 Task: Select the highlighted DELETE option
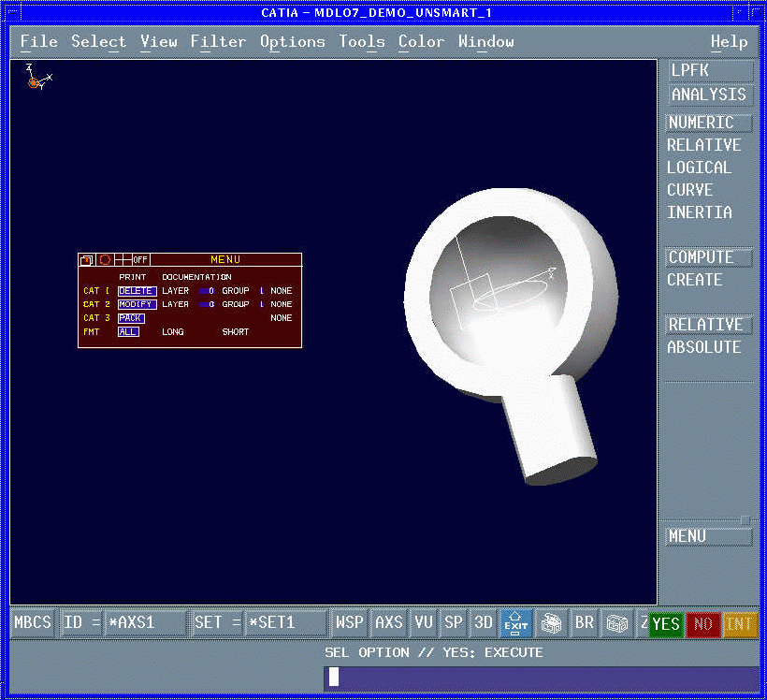coord(137,291)
